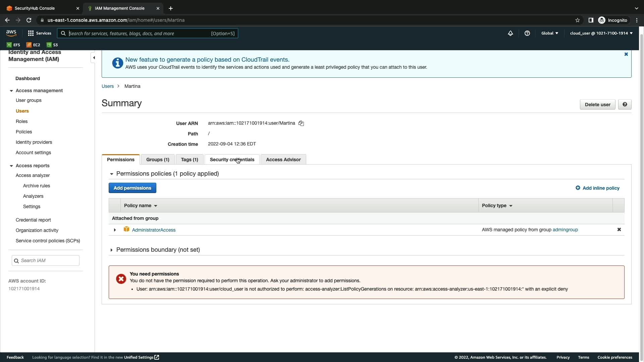Detach AdministratorAccess policy with X icon
This screenshot has width=644, height=362.
click(x=619, y=230)
